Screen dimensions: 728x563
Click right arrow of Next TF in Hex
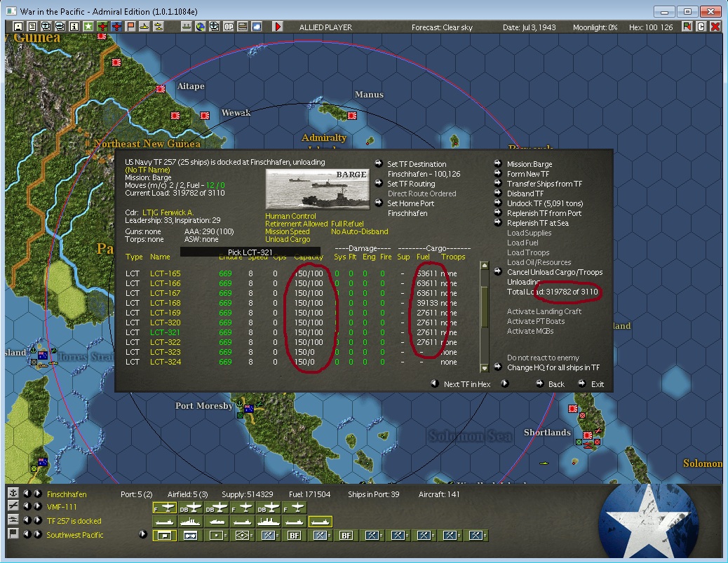coord(505,384)
